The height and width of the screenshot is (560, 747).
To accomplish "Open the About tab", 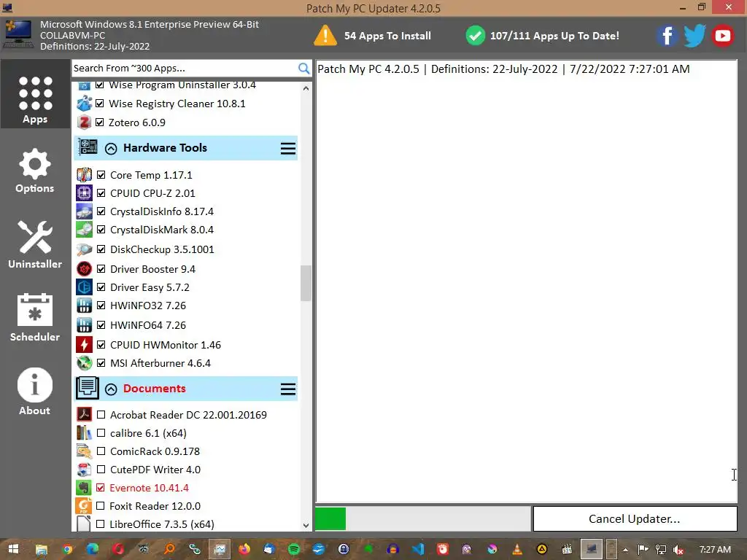I will 35,392.
